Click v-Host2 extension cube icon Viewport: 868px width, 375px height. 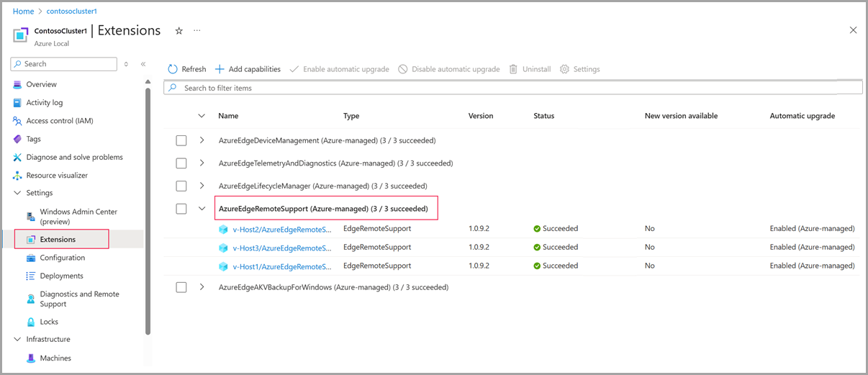click(223, 229)
